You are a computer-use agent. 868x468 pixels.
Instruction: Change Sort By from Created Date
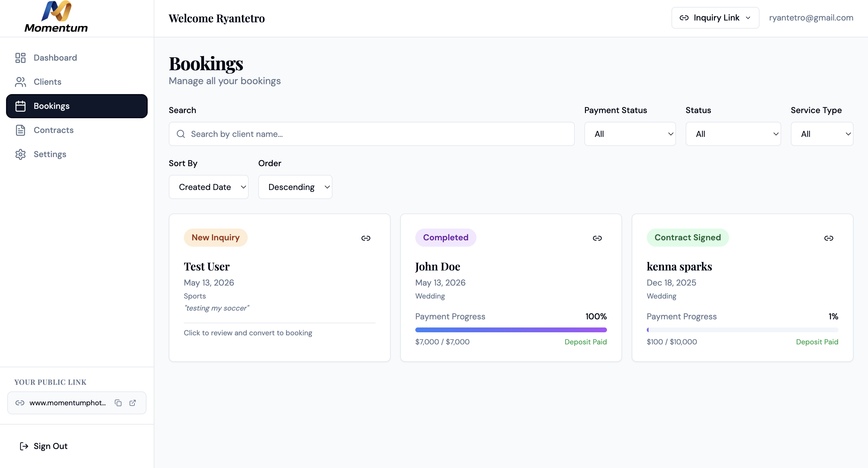point(209,187)
